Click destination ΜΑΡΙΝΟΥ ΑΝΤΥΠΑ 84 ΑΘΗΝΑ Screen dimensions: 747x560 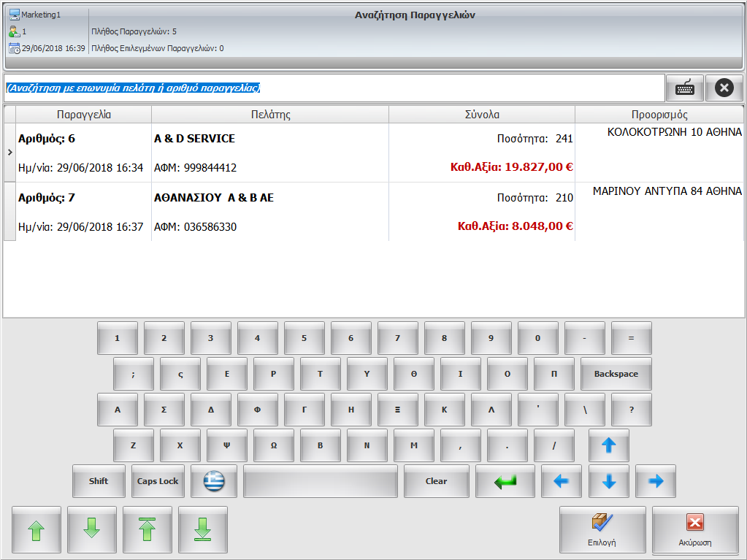point(667,191)
